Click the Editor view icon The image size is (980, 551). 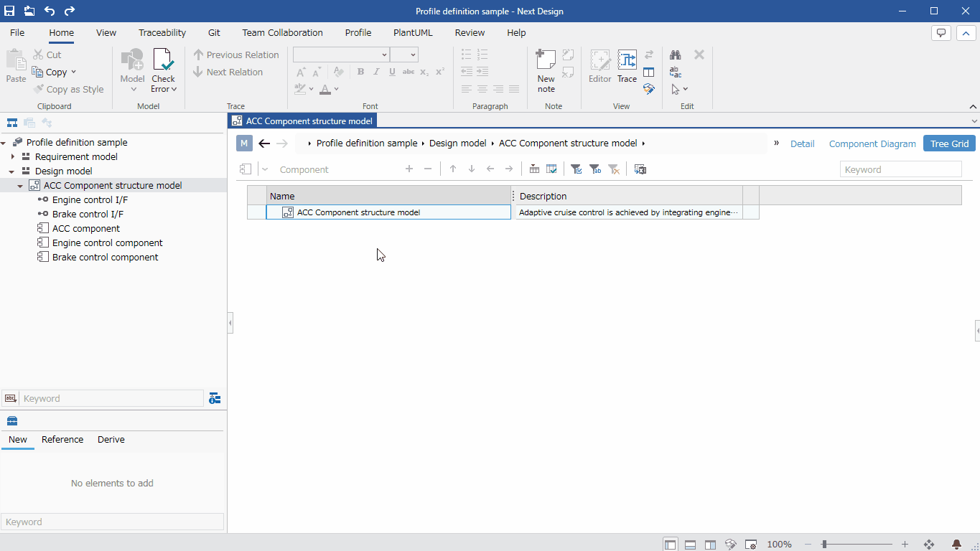coord(600,67)
